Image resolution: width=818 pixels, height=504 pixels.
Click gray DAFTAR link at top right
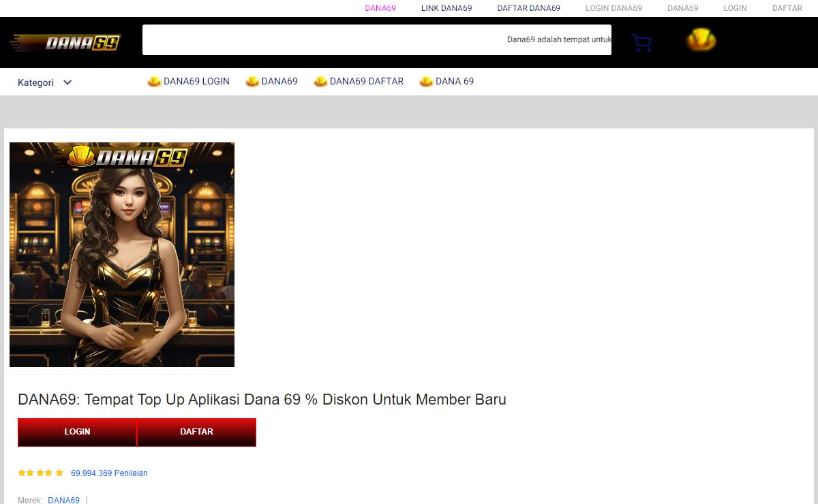(x=787, y=8)
